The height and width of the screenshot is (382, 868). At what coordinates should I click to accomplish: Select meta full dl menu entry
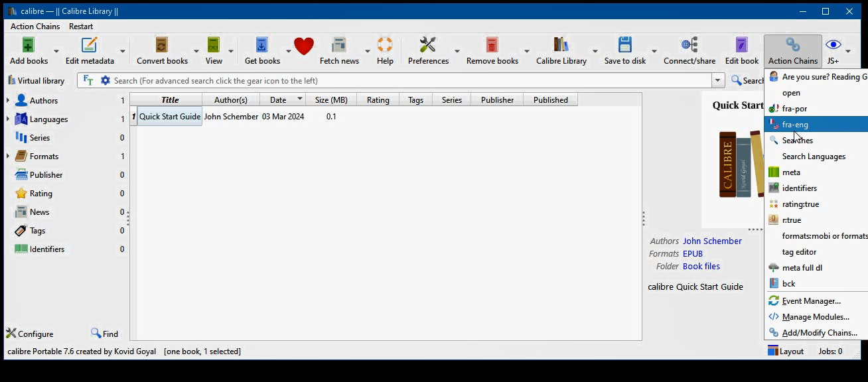pos(816,267)
